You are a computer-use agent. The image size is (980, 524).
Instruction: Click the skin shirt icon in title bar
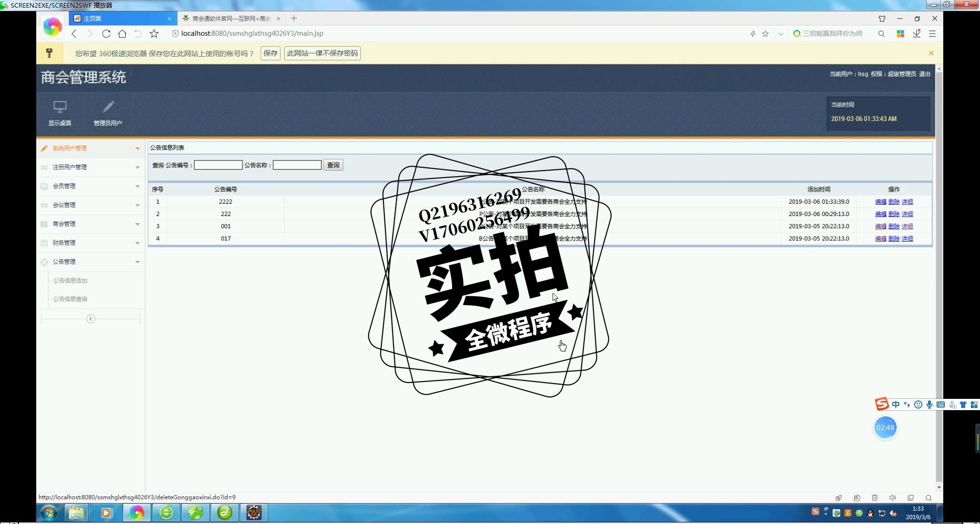click(x=882, y=18)
